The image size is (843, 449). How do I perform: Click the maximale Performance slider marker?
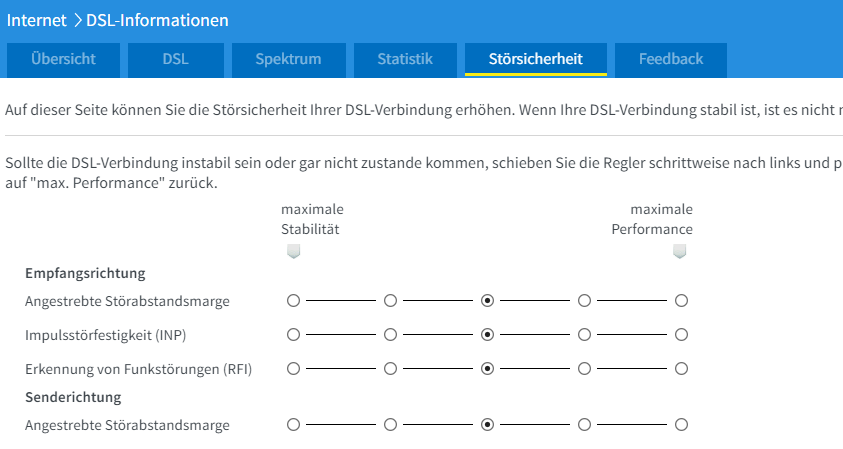pos(680,251)
